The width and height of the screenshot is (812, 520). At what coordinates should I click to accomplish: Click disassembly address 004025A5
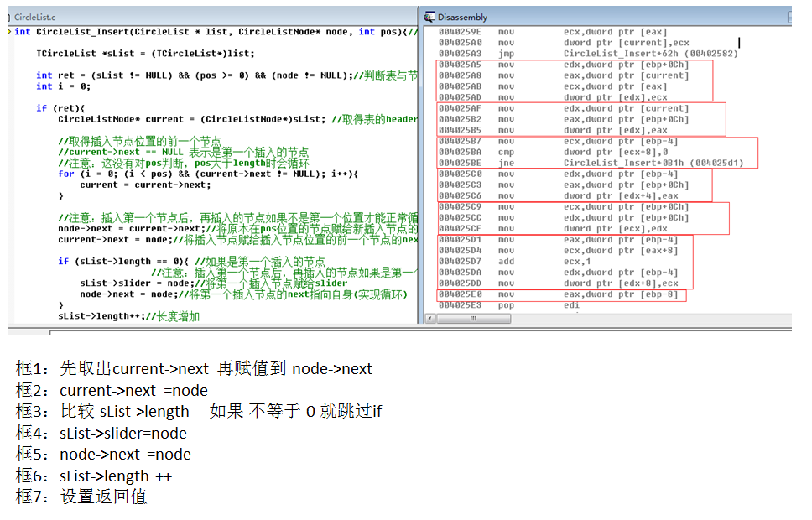tap(460, 65)
